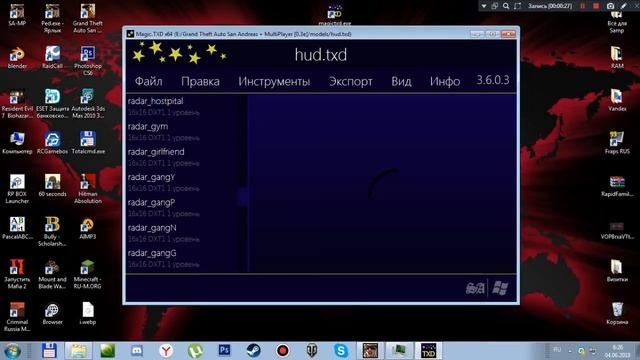Open the Autodesk 3ds Max desktop shortcut
The image size is (640, 360).
pos(88,104)
